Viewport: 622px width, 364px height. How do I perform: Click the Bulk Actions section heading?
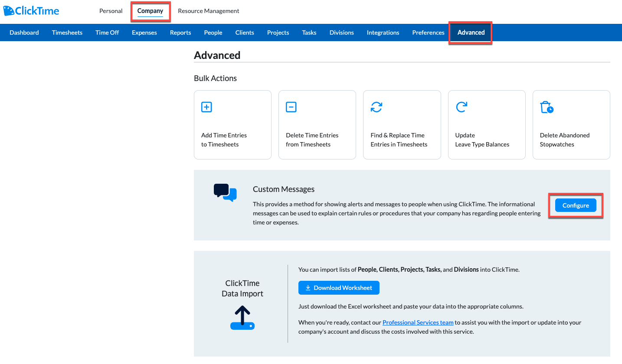pyautogui.click(x=216, y=78)
